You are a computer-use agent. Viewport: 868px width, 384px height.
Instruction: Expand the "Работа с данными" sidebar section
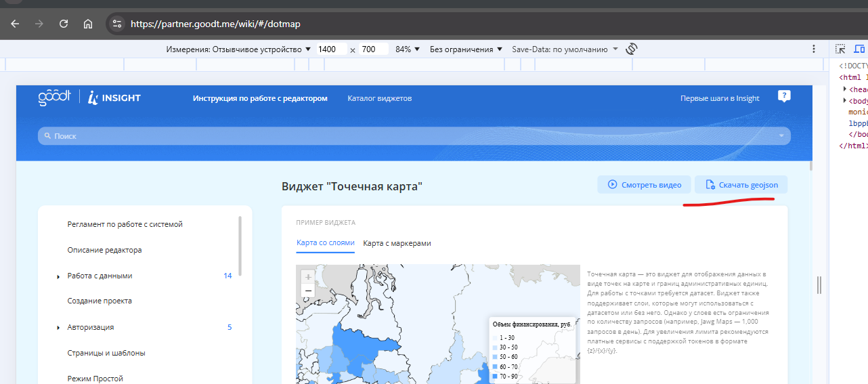58,276
